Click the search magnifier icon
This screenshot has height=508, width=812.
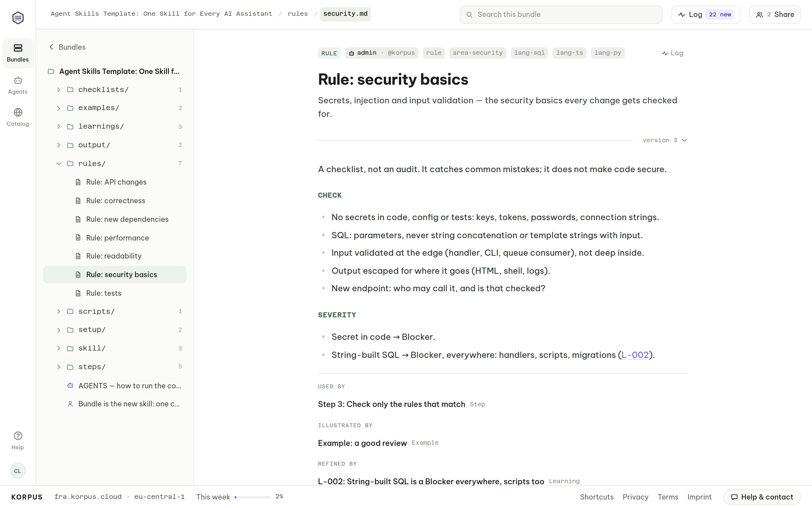[x=469, y=14]
